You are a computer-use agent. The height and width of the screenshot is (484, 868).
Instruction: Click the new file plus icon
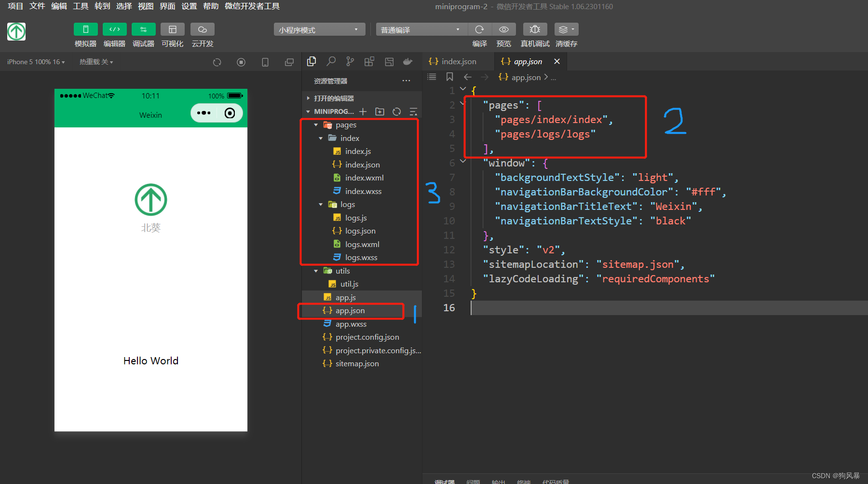363,111
